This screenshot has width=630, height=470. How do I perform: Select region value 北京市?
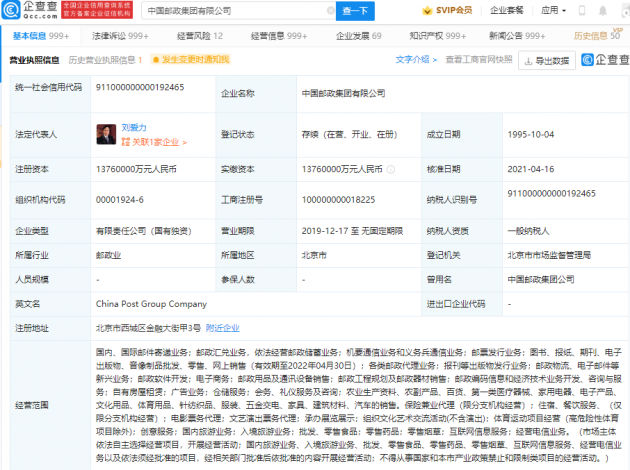click(314, 255)
